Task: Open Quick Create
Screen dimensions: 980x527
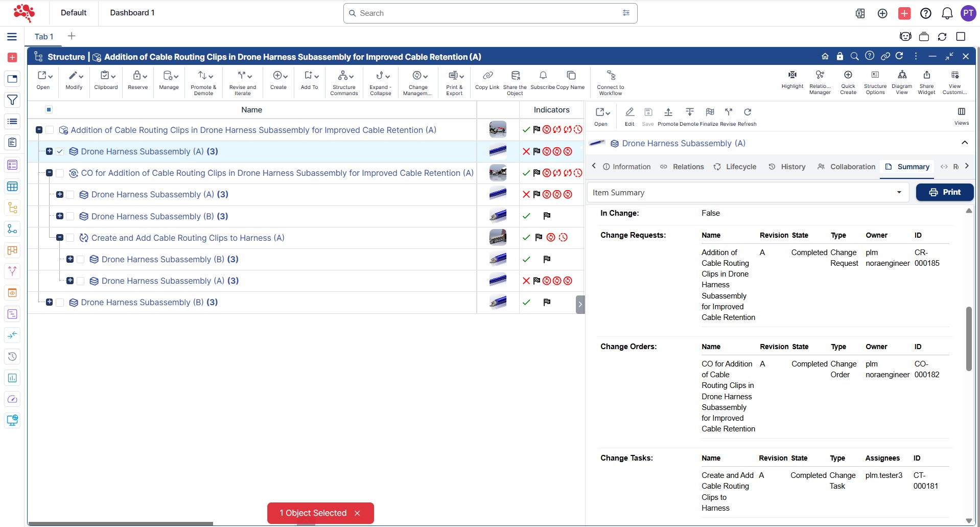Action: tap(848, 75)
